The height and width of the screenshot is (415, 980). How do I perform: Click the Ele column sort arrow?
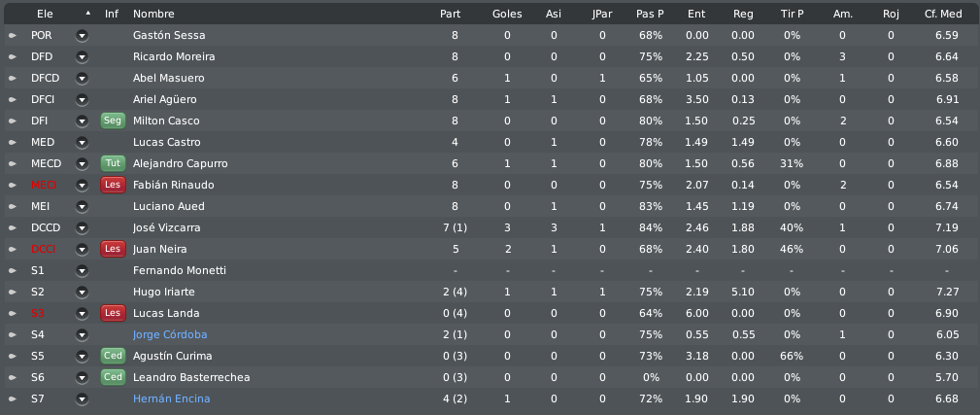[x=88, y=14]
